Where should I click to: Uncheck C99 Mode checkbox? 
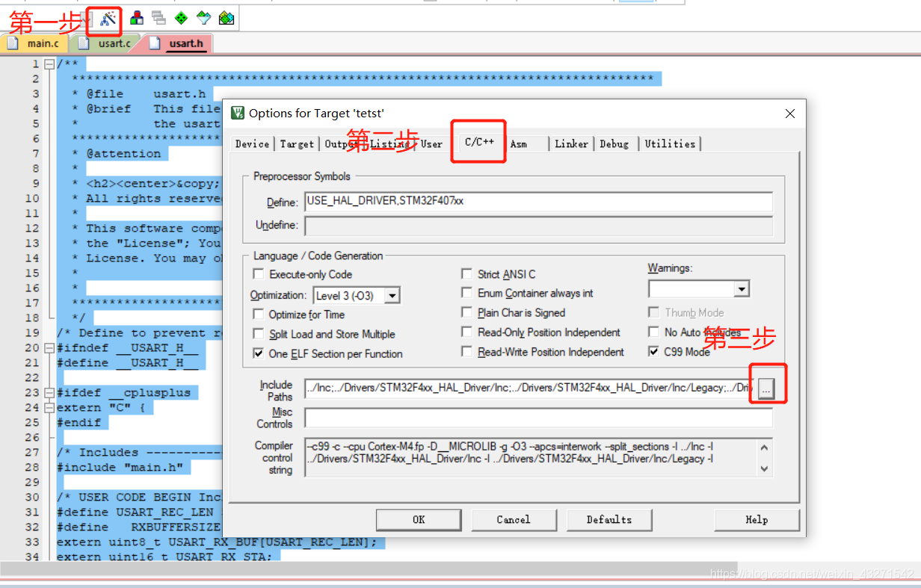[654, 351]
